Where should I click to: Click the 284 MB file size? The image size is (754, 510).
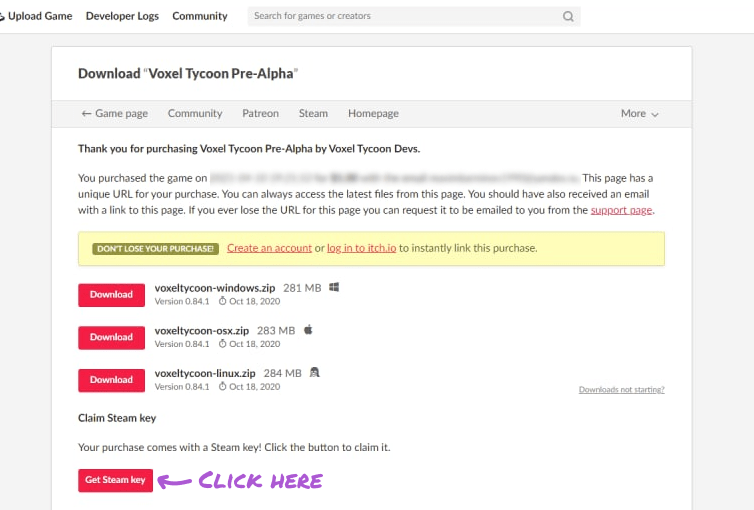pyautogui.click(x=282, y=373)
